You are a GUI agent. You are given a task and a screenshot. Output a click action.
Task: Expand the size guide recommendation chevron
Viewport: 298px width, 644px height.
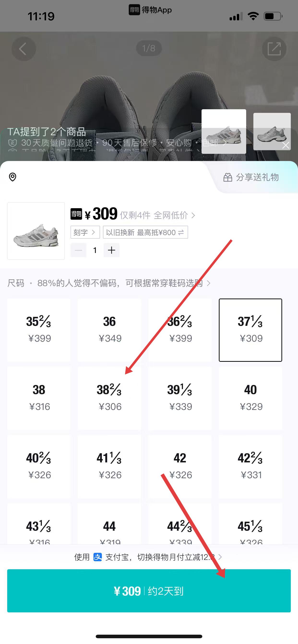click(208, 283)
